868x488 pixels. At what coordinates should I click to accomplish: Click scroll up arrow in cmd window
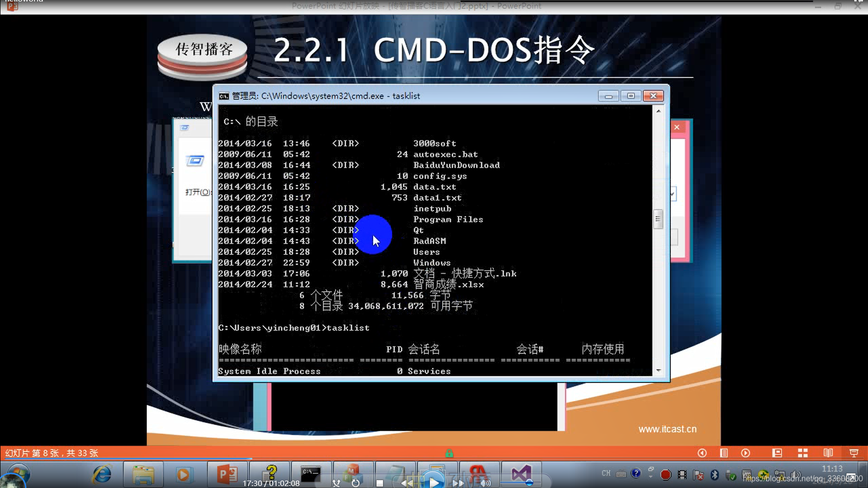[x=659, y=111]
